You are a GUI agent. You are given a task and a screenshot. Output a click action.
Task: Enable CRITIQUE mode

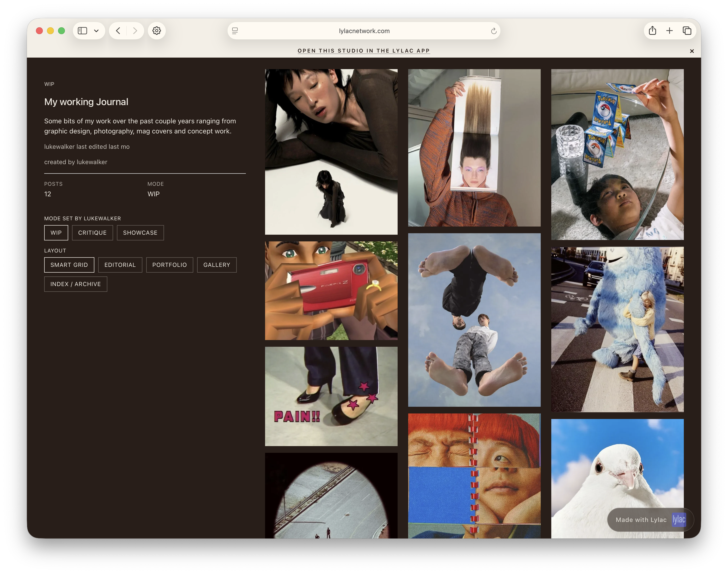[x=92, y=233]
